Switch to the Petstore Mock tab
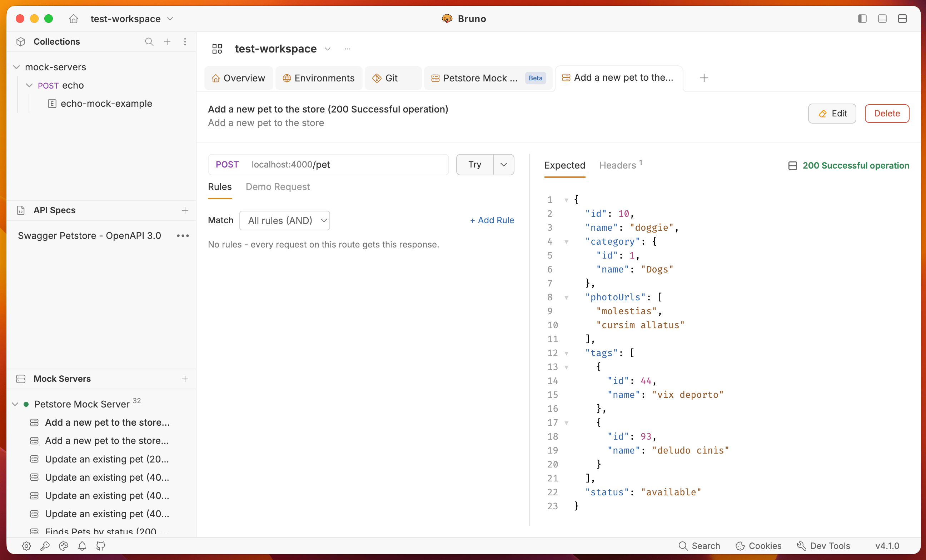This screenshot has width=926, height=560. 488,78
